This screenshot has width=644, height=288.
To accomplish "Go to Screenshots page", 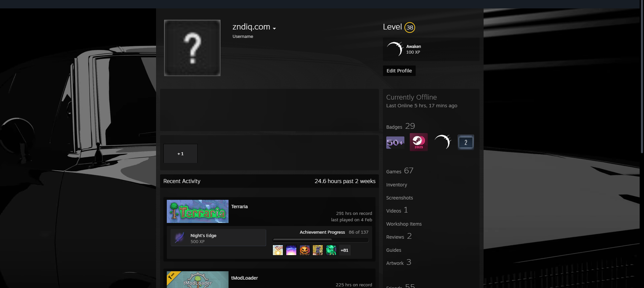I will [399, 198].
